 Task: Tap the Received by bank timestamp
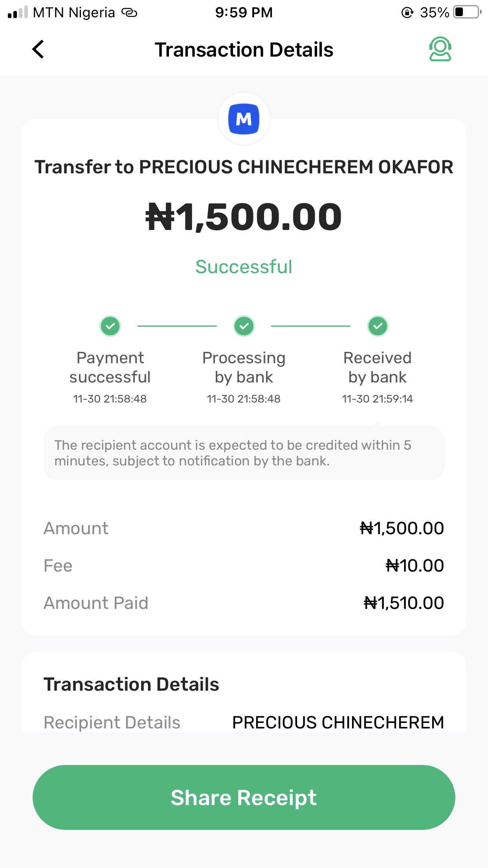pyautogui.click(x=378, y=399)
